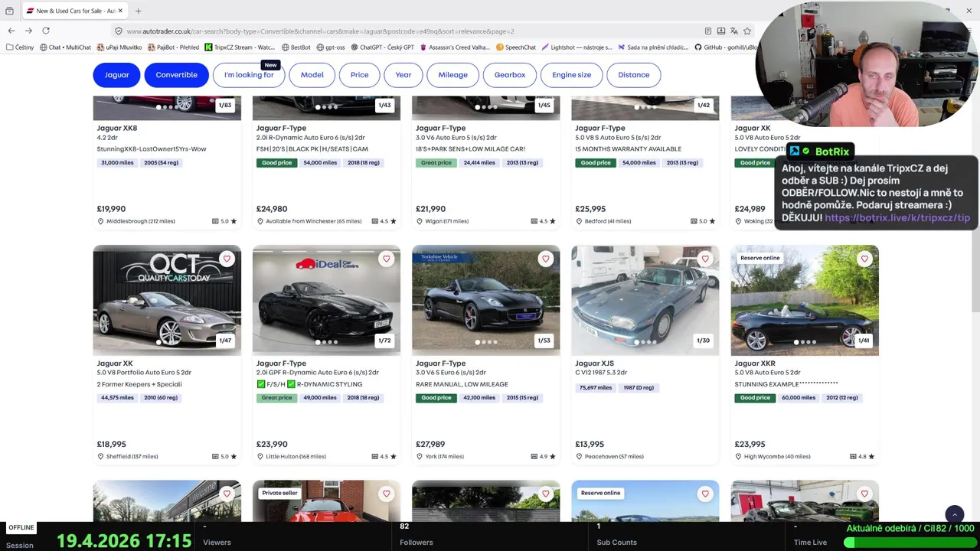The image size is (980, 551).
Task: Open Jaguar XKR listing title
Action: (x=755, y=364)
